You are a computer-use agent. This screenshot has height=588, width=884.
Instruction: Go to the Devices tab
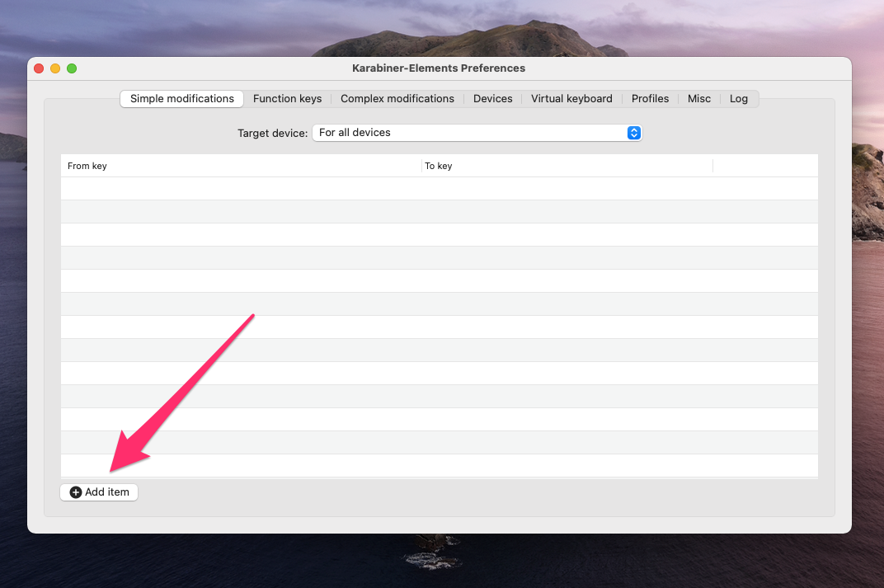[x=493, y=99]
